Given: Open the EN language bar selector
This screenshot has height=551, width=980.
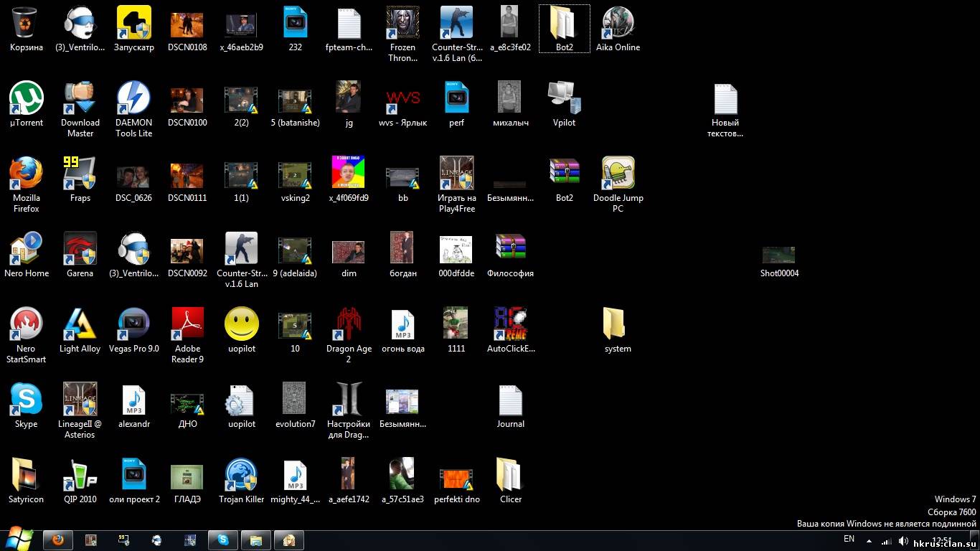Looking at the screenshot, I should pyautogui.click(x=849, y=540).
